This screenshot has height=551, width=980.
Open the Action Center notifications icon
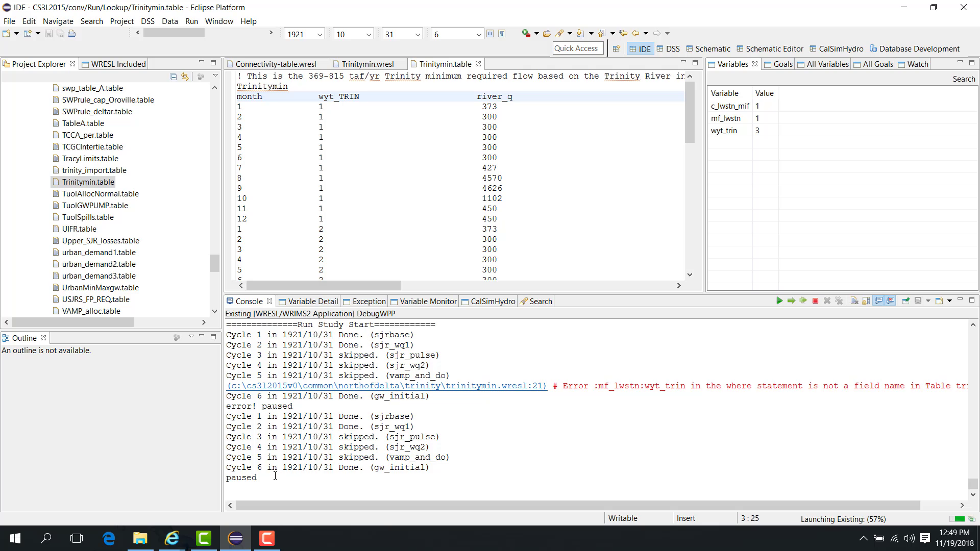click(925, 538)
